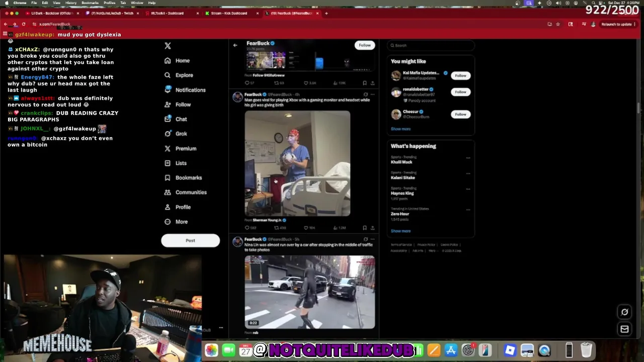Follow Kai Mafia Updates

460,75
